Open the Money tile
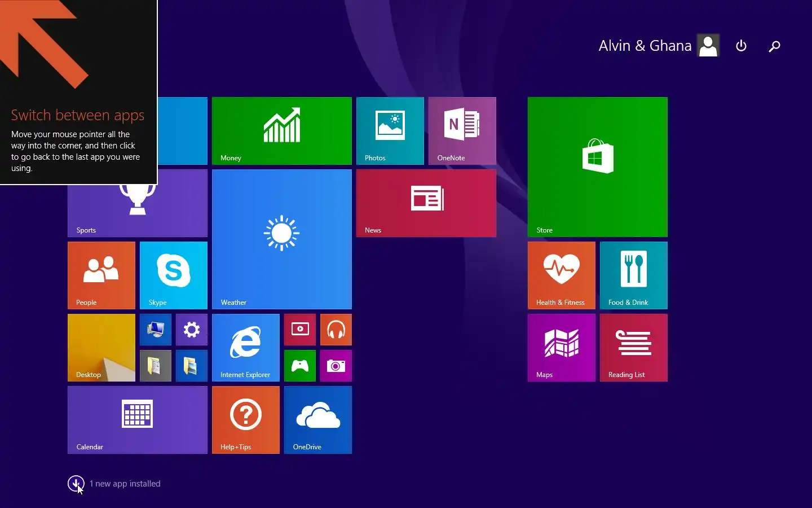812x508 pixels. tap(282, 131)
